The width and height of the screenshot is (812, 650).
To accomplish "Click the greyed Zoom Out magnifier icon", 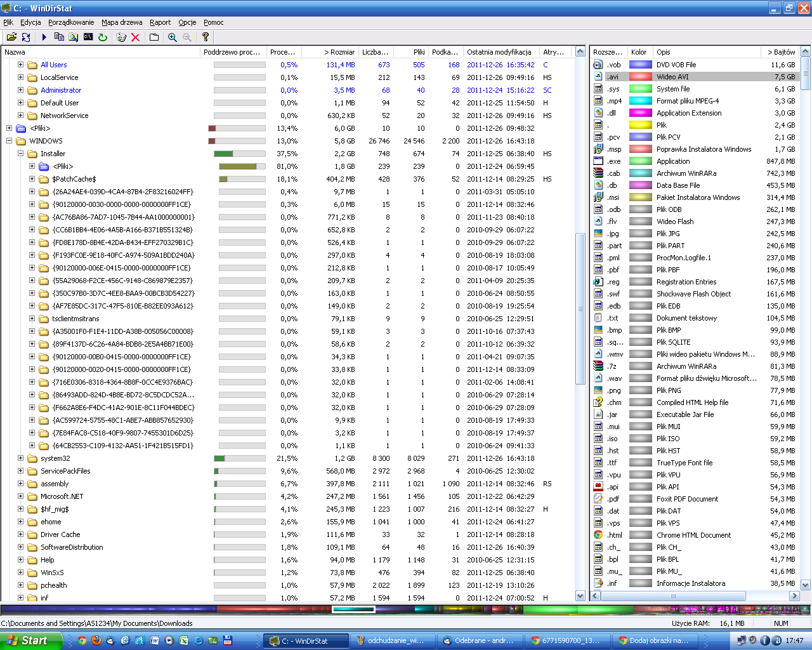I will point(187,37).
